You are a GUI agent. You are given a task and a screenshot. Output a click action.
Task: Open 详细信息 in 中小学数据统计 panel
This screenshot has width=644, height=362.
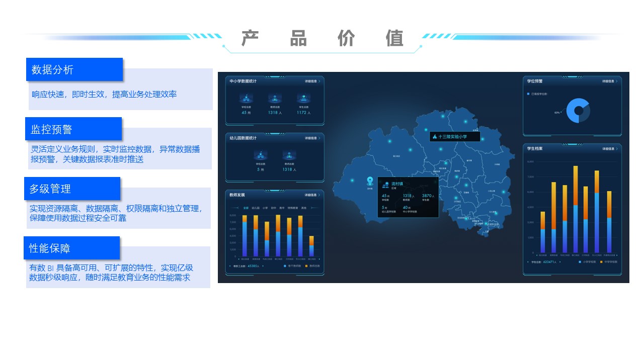(x=312, y=81)
